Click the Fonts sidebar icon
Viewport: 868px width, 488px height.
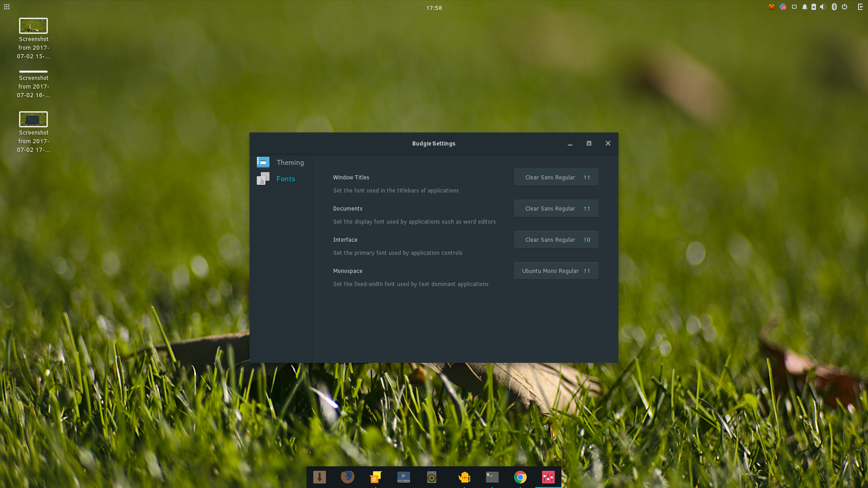pyautogui.click(x=263, y=178)
